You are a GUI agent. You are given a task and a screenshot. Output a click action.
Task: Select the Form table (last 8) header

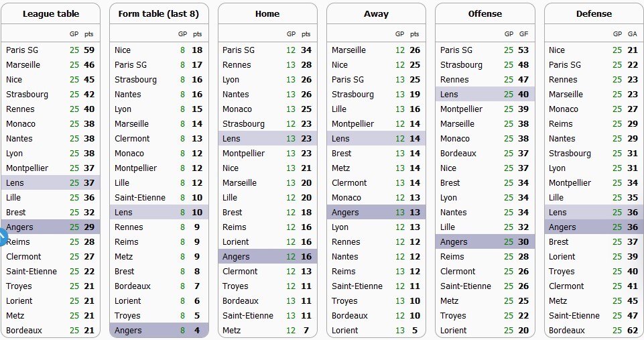159,13
